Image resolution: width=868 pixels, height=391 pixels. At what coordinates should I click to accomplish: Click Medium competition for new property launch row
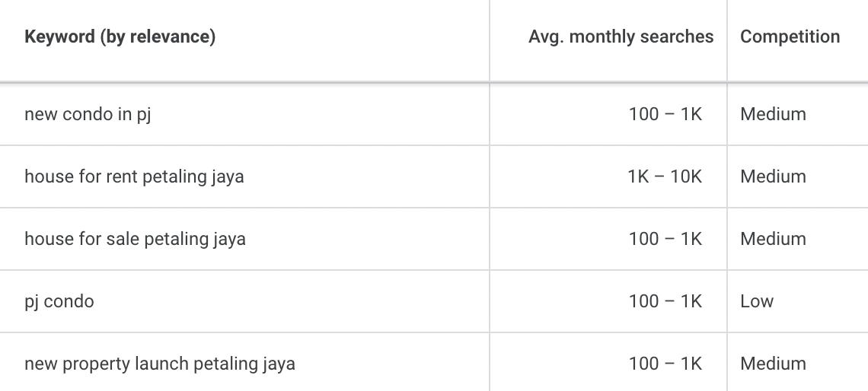click(773, 364)
